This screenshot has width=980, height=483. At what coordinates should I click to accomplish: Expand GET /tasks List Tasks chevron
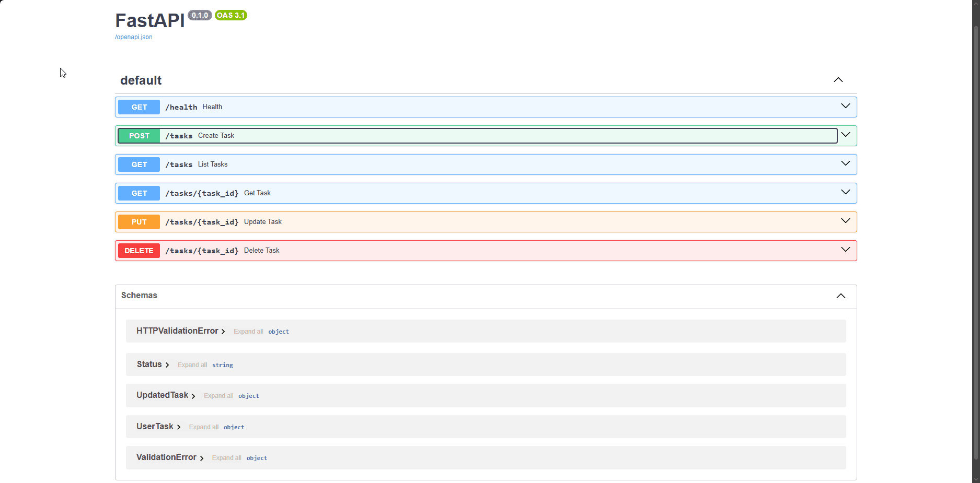tap(845, 163)
